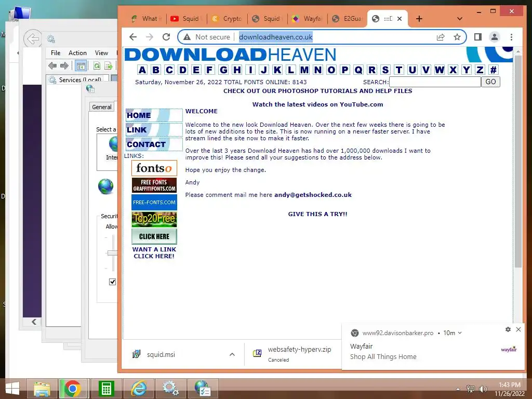Browse fonts starting with letter A
532x399 pixels.
[142, 70]
